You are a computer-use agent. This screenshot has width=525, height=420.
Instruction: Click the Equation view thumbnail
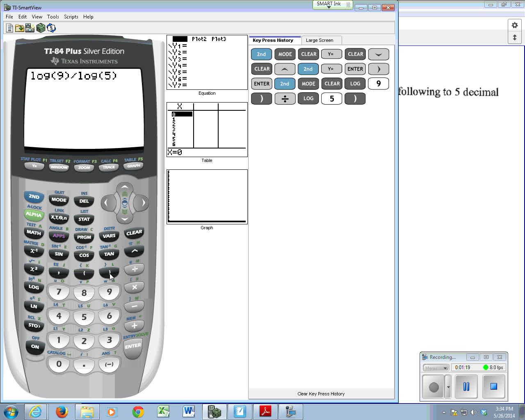pos(207,62)
